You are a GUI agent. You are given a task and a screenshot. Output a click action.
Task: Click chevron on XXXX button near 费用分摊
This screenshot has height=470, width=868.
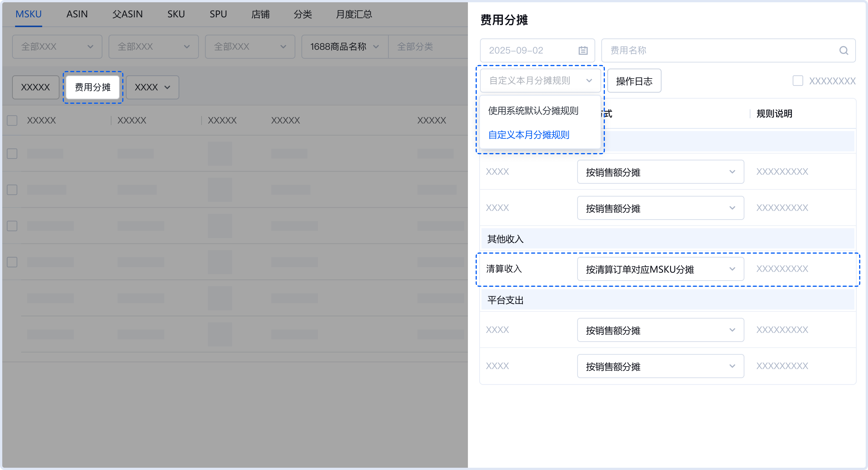[x=167, y=87]
